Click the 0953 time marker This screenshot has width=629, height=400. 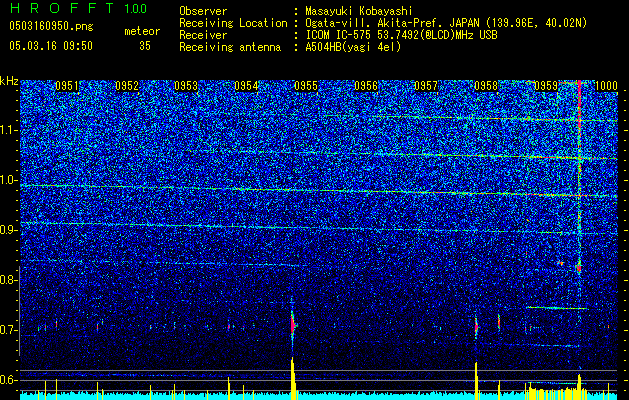(186, 86)
